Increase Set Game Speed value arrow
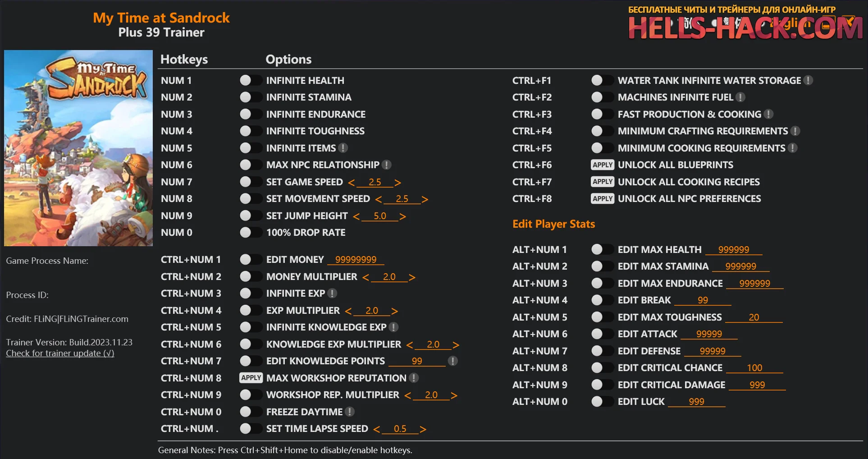This screenshot has width=868, height=459. pyautogui.click(x=397, y=183)
